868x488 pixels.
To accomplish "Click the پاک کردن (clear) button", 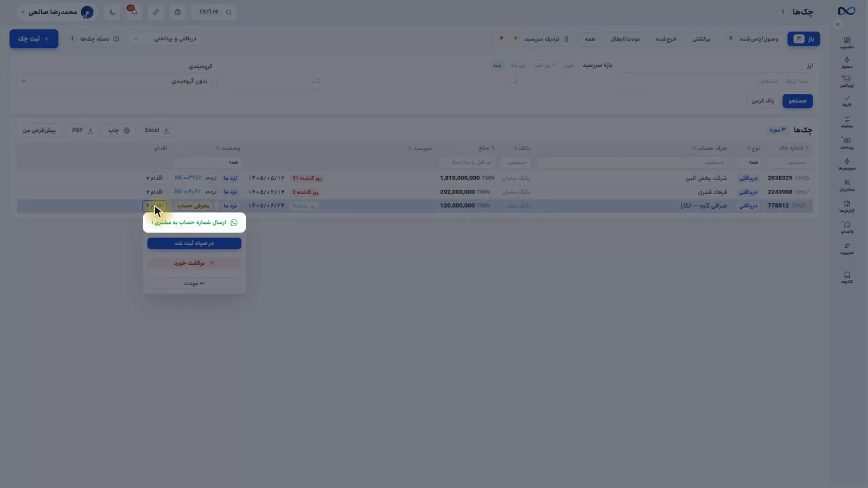I will coord(763,101).
